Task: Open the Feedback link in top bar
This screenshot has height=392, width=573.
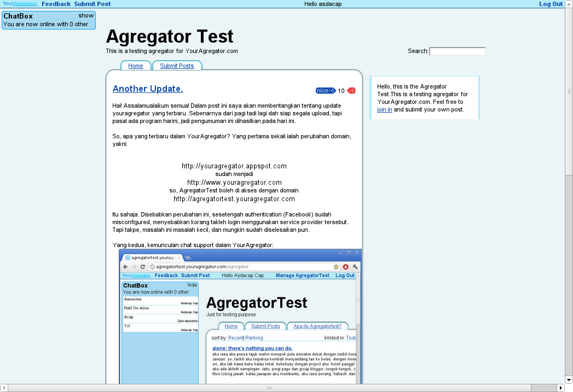Action: (x=56, y=4)
